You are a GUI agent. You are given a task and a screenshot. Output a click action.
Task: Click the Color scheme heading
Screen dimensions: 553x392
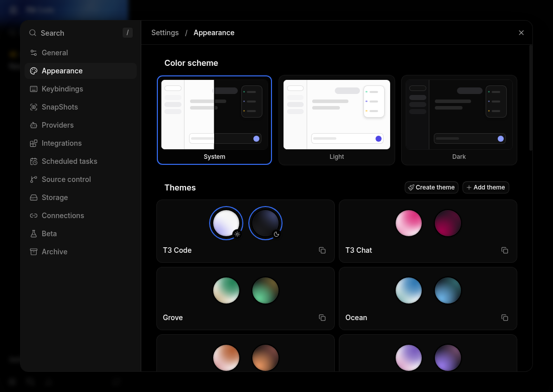coord(191,63)
